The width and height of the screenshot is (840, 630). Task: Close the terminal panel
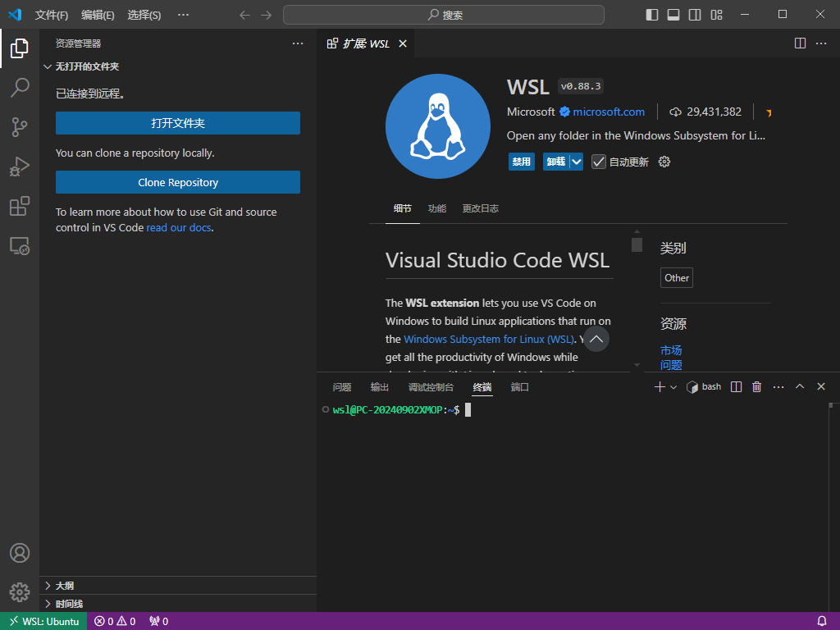point(820,387)
